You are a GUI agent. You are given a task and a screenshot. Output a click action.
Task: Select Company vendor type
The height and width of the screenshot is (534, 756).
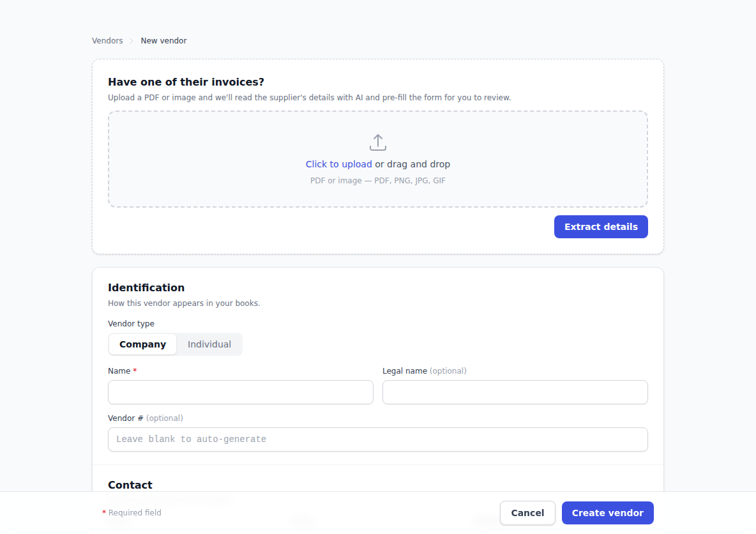[x=143, y=344]
